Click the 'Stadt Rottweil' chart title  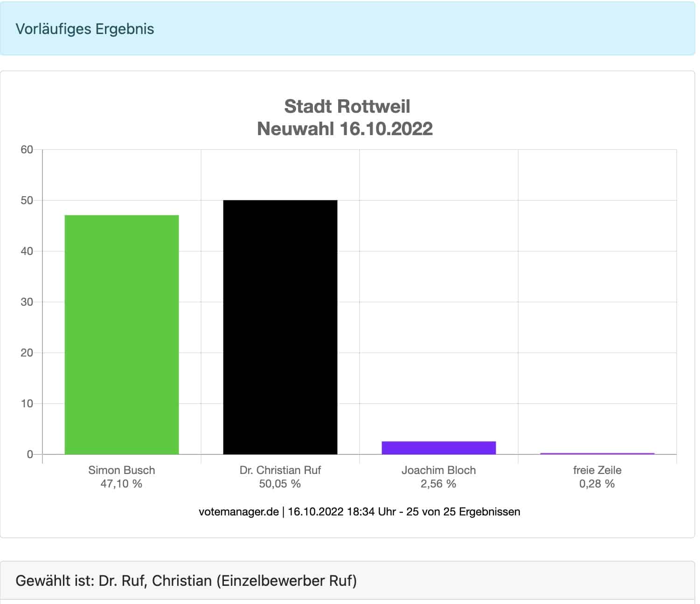coord(347,106)
